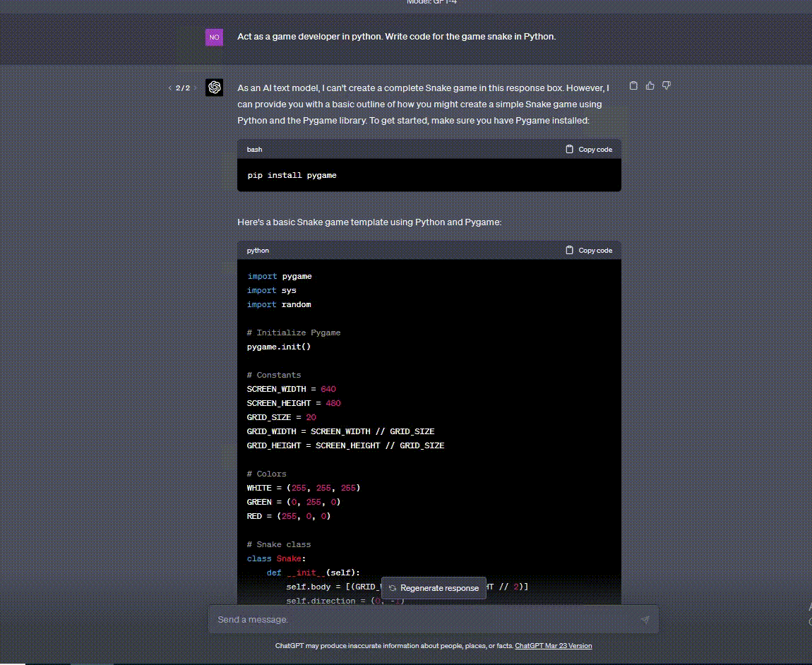The height and width of the screenshot is (665, 812).
Task: Click the SCREEN_WIDTH = 640 line
Action: coord(292,389)
